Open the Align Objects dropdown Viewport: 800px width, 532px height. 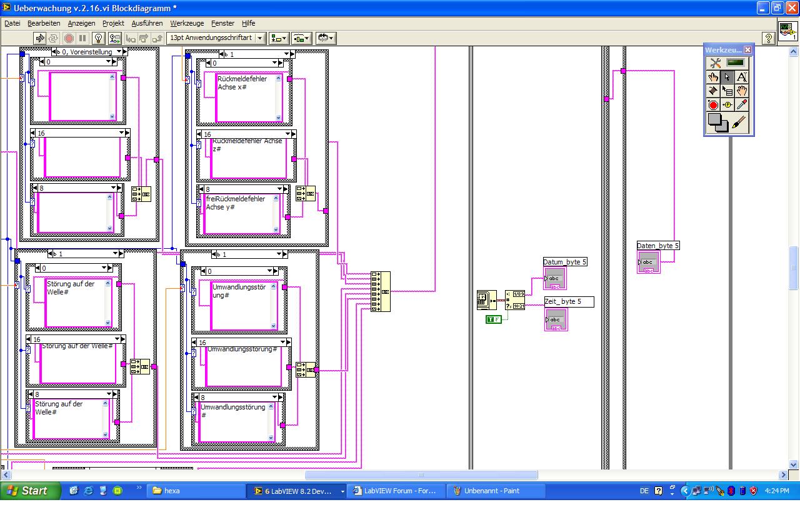point(279,38)
